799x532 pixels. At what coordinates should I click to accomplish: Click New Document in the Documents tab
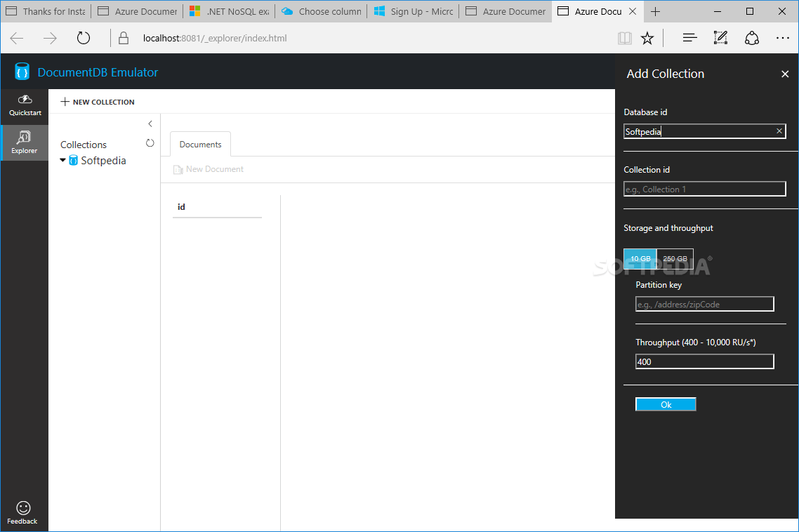[x=209, y=169]
